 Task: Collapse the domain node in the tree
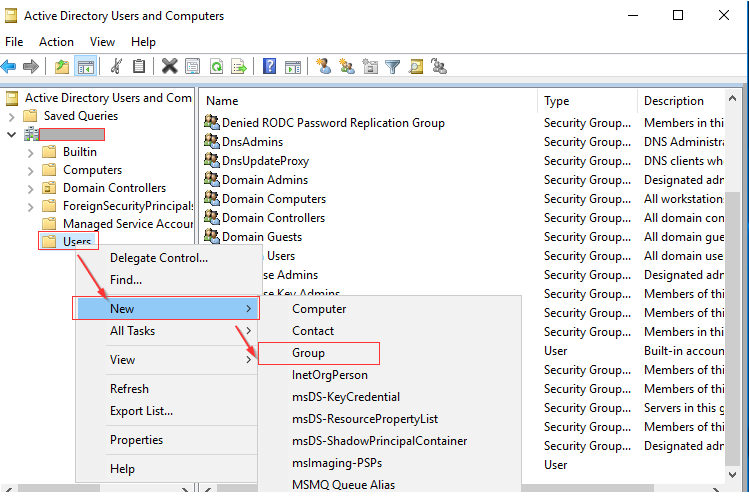point(11,135)
